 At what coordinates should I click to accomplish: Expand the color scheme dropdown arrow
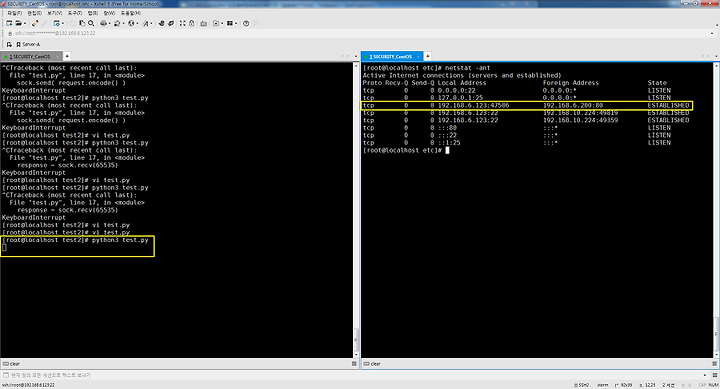click(x=124, y=23)
